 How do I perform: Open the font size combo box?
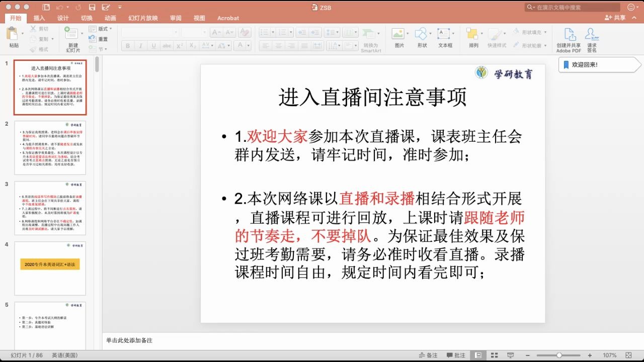(x=195, y=32)
